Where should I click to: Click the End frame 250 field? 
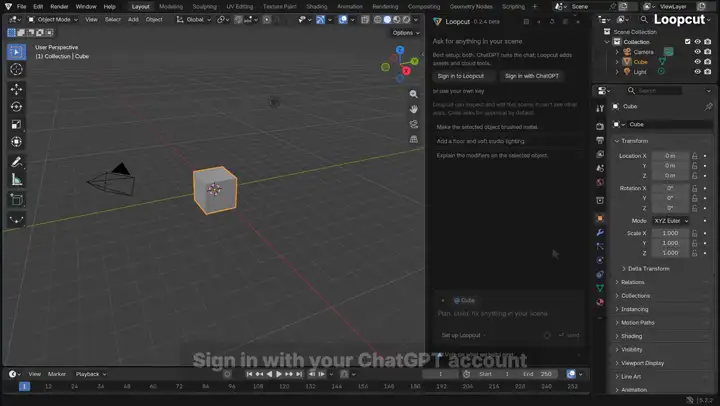[538, 374]
